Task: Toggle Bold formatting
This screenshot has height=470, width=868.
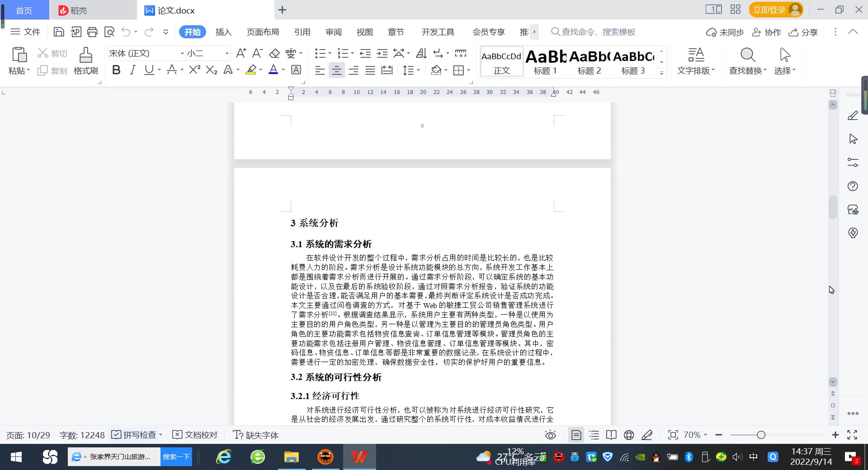Action: (x=116, y=70)
